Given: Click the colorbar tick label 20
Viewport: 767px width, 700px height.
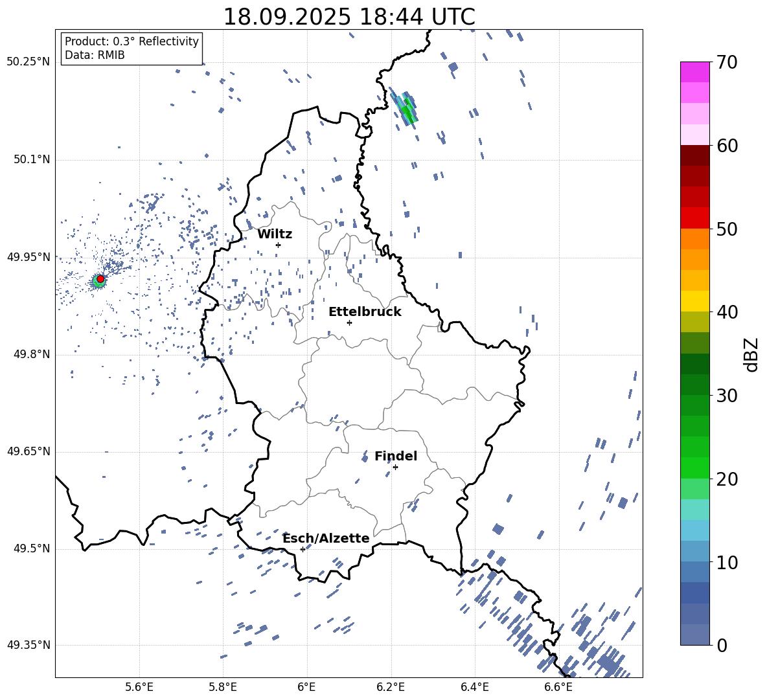Looking at the screenshot, I should (726, 479).
